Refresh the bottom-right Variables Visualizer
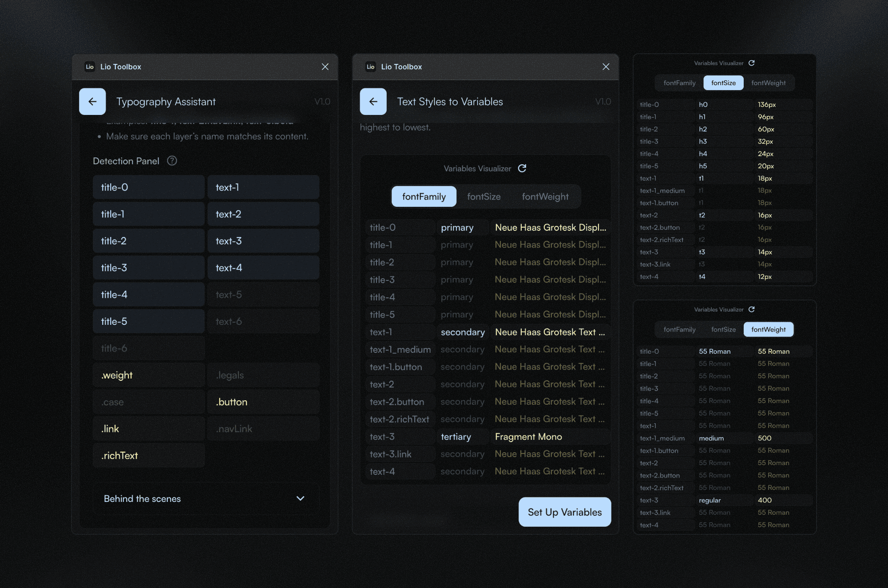The image size is (888, 588). click(751, 309)
